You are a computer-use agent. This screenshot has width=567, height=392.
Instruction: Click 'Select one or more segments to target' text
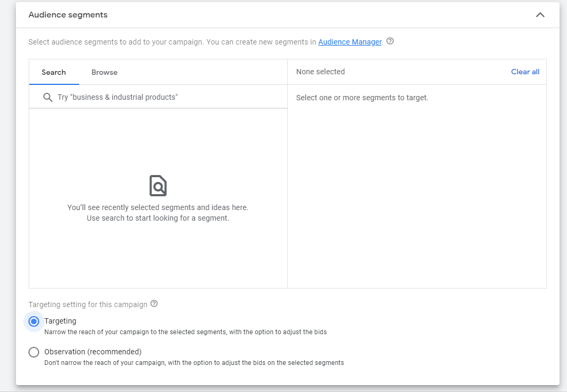362,98
